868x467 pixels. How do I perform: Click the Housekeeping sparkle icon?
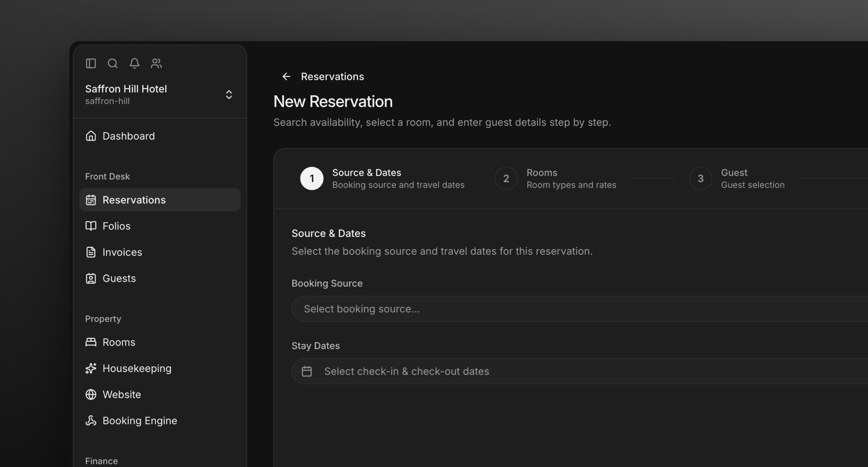[91, 368]
